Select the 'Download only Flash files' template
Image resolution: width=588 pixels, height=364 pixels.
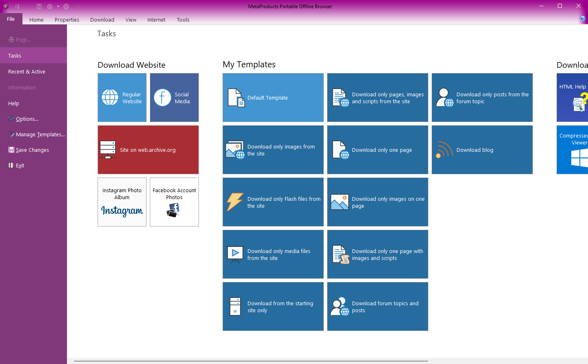point(273,202)
